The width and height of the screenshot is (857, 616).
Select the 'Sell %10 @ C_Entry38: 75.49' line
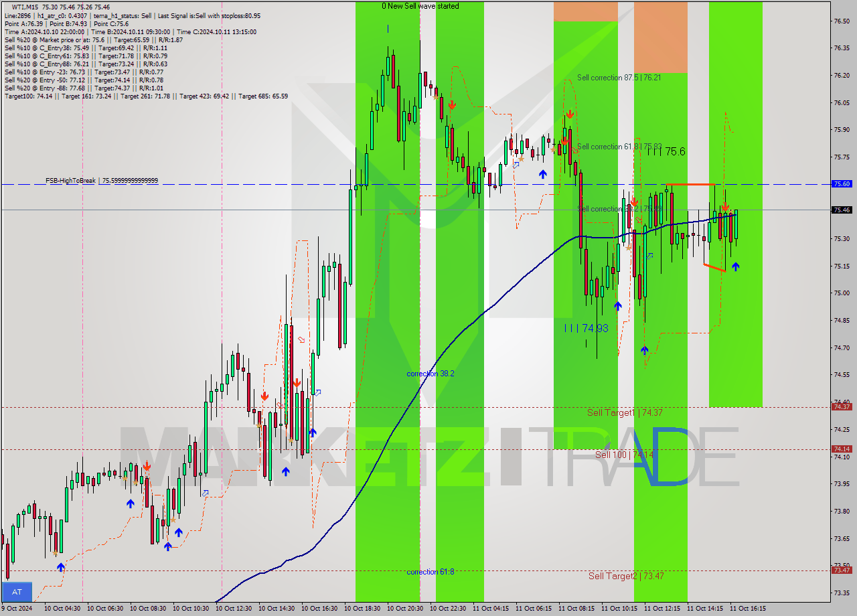click(x=84, y=48)
